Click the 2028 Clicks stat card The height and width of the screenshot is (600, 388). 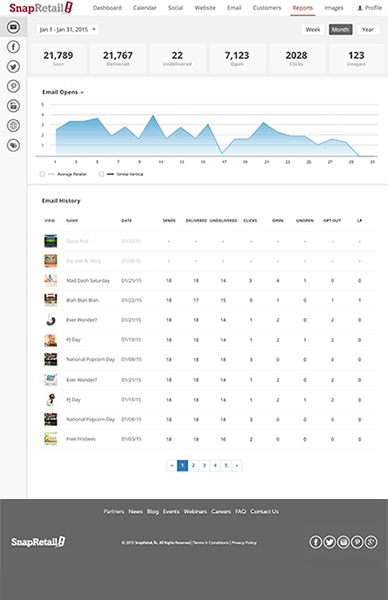pos(297,59)
